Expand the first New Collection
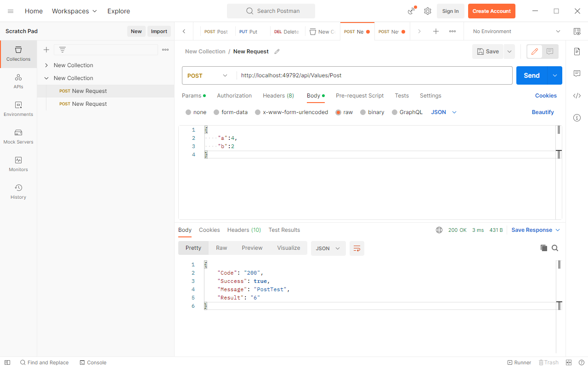Image resolution: width=588 pixels, height=368 pixels. pos(46,65)
